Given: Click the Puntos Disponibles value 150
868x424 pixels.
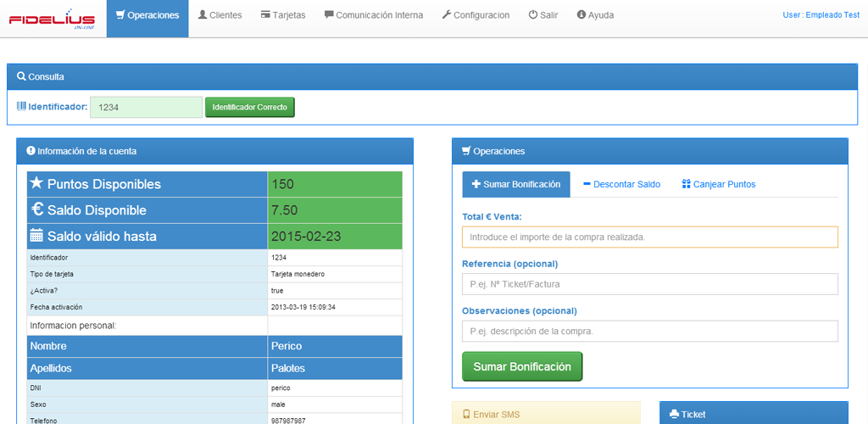Looking at the screenshot, I should [335, 184].
